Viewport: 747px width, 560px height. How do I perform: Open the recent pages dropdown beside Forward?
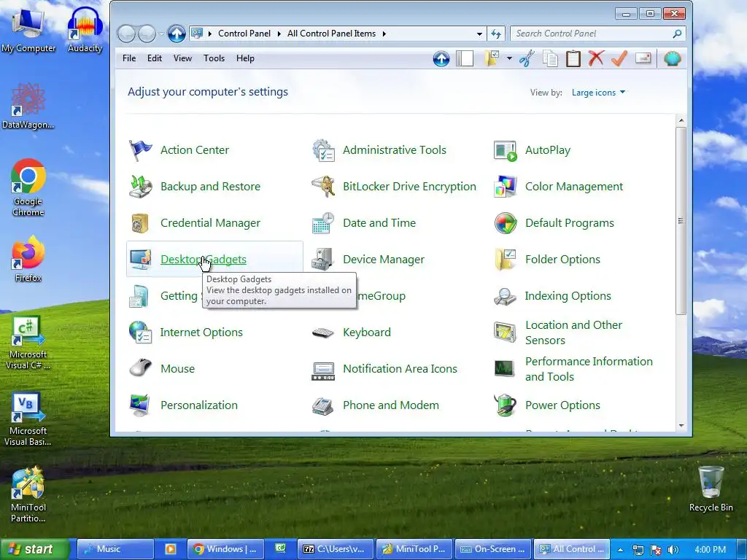(x=161, y=34)
